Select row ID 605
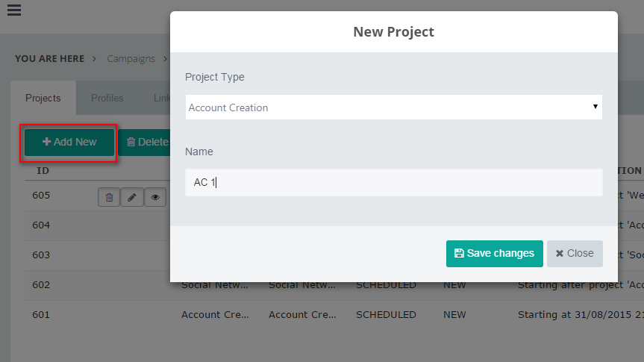This screenshot has height=362, width=644. (41, 195)
